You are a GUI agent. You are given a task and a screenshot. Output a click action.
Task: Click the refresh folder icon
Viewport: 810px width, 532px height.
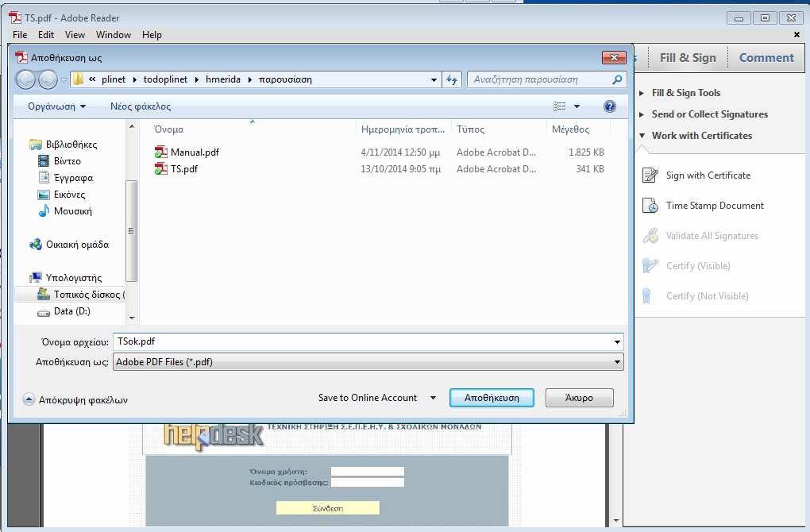452,79
